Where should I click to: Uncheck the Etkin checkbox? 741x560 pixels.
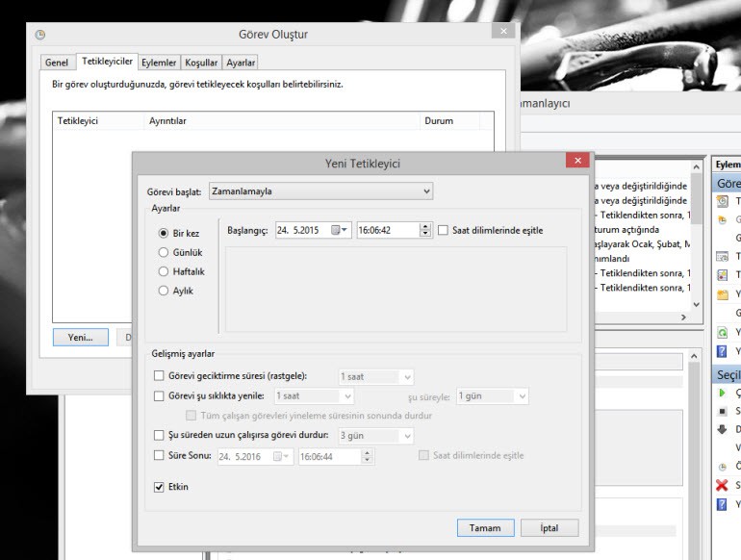pyautogui.click(x=160, y=487)
